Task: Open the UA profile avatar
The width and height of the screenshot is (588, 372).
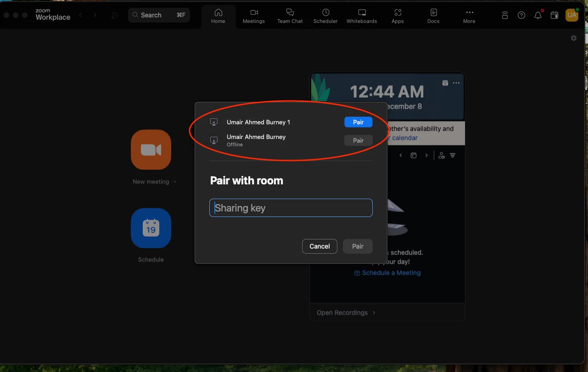Action: [x=572, y=15]
